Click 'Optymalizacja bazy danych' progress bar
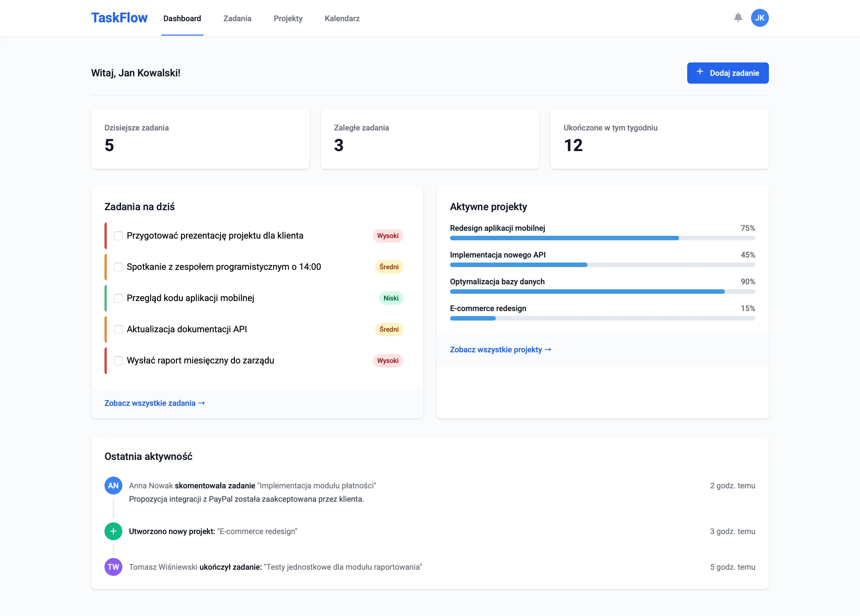 click(x=603, y=292)
